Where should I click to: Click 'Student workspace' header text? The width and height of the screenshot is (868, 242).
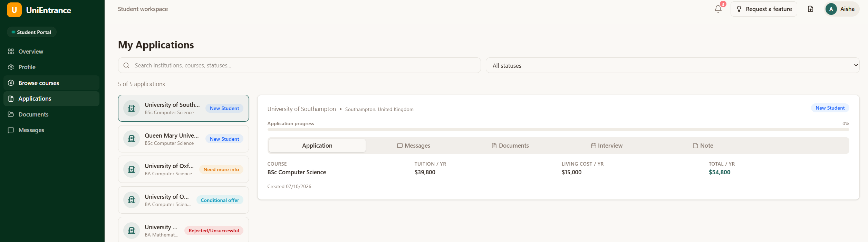point(143,9)
